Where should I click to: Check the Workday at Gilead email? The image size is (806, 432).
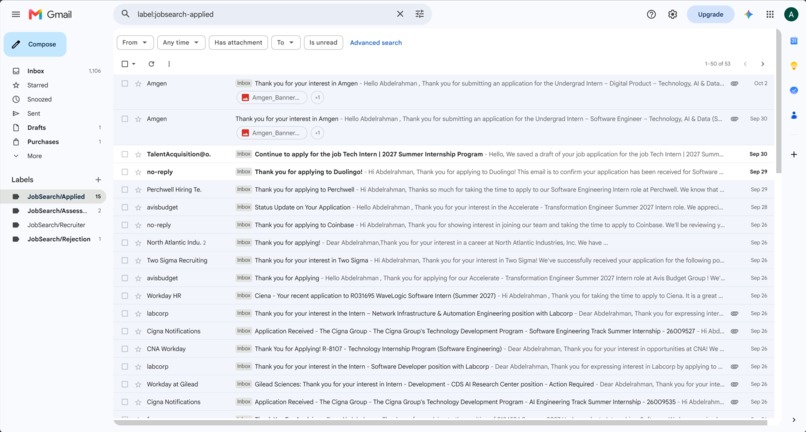[124, 384]
